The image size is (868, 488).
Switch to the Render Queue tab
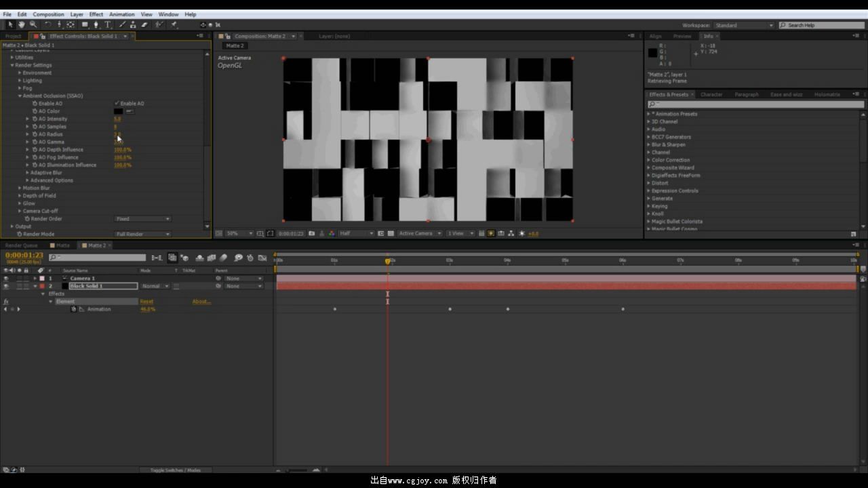coord(22,245)
